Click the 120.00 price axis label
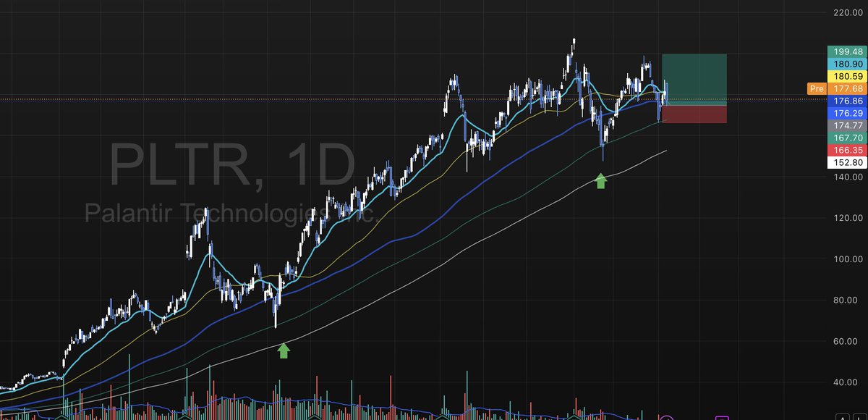Viewport: 868px width, 420px height. pyautogui.click(x=846, y=218)
